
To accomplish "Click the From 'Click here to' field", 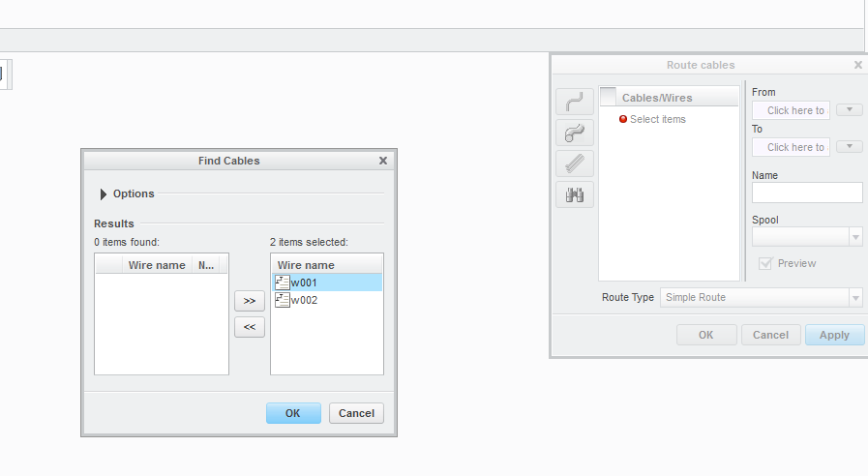I will [x=791, y=110].
